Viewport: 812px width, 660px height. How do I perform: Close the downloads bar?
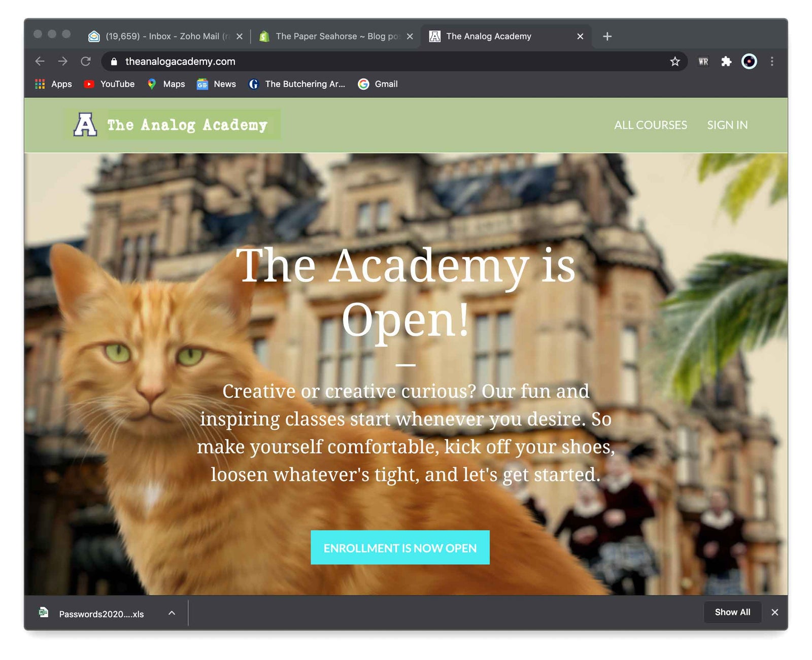[x=774, y=612]
